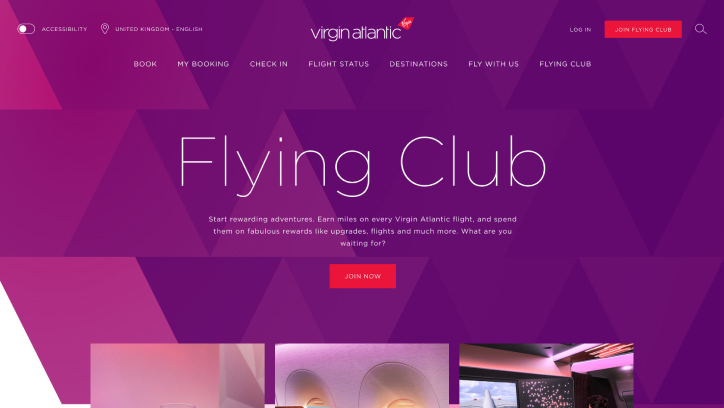This screenshot has height=408, width=724.
Task: Click the Join Flying Club button
Action: point(643,30)
